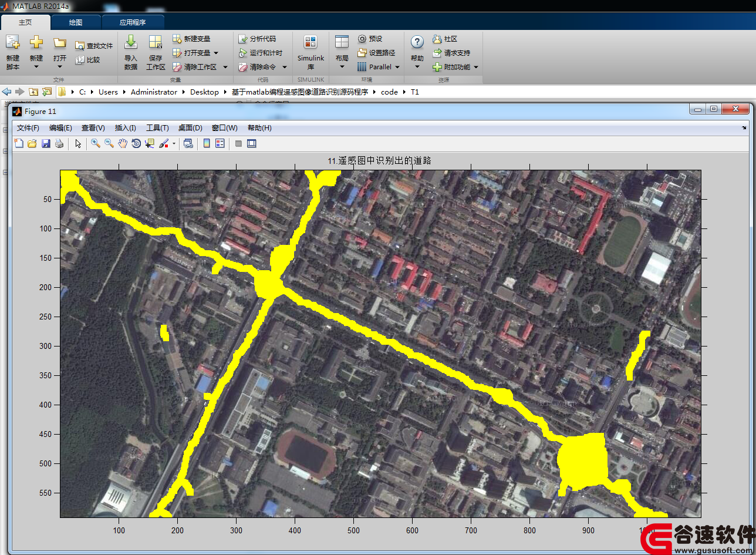This screenshot has width=756, height=555.
Task: Click the Hide Plot Tools icon
Action: pyautogui.click(x=238, y=143)
